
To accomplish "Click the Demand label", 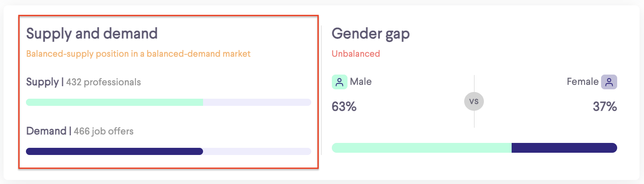I will coord(46,131).
